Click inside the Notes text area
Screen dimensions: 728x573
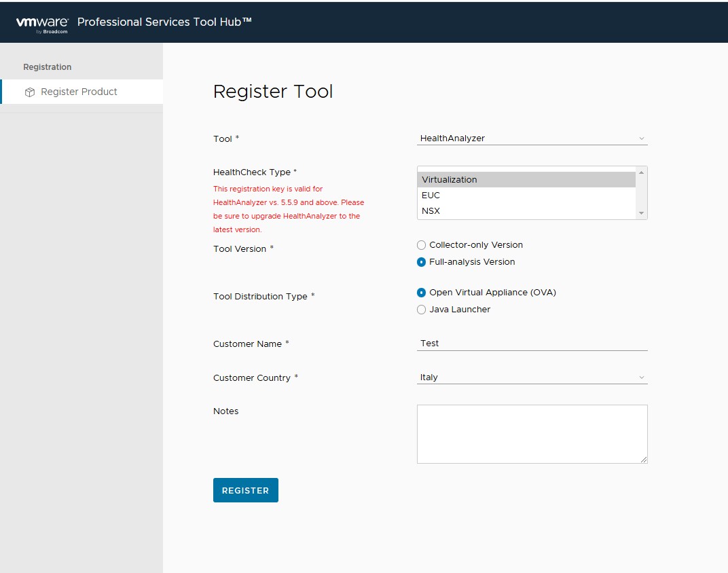tap(532, 434)
